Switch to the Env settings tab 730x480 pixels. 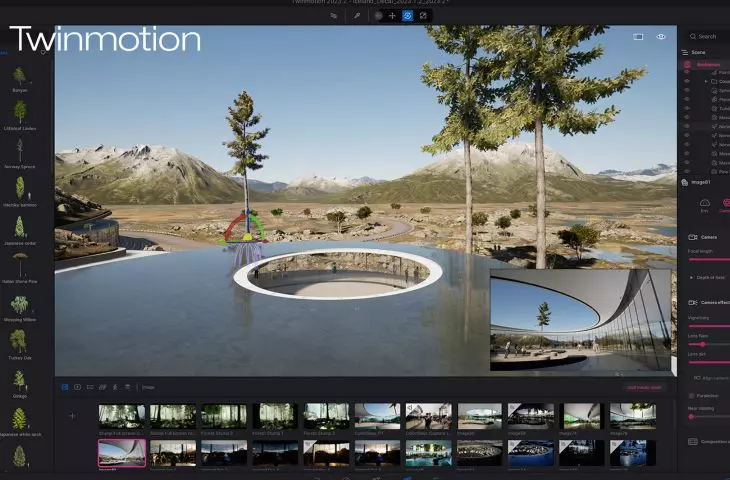point(704,205)
